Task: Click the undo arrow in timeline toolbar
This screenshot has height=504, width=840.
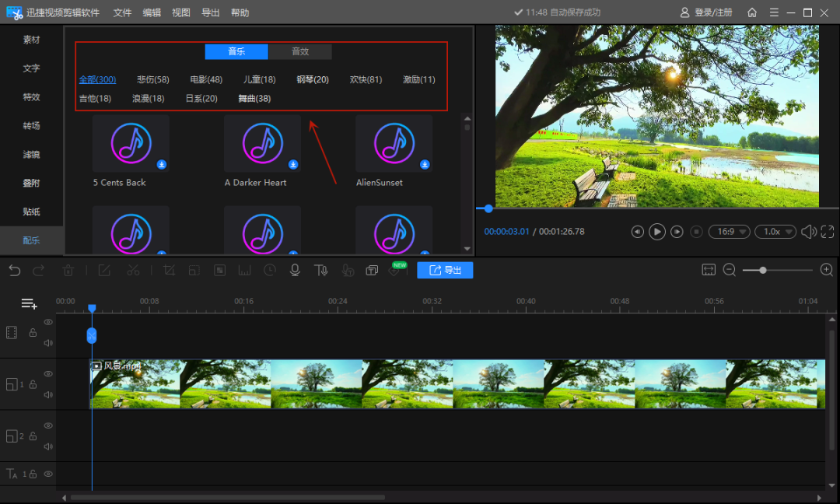Action: pyautogui.click(x=15, y=270)
